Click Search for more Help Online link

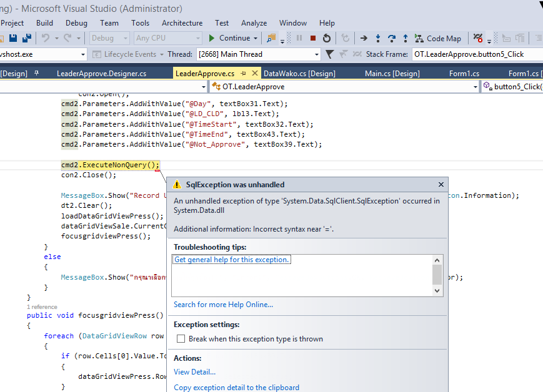click(x=223, y=305)
